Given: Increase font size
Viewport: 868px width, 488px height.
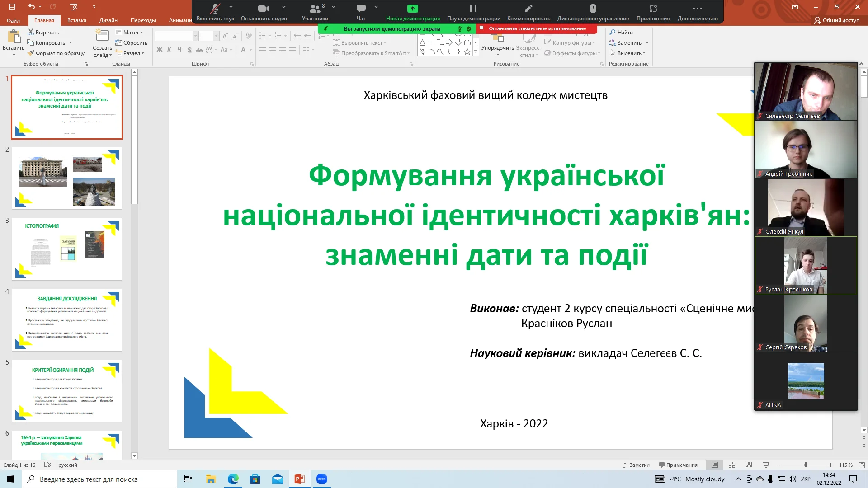Looking at the screenshot, I should [225, 36].
